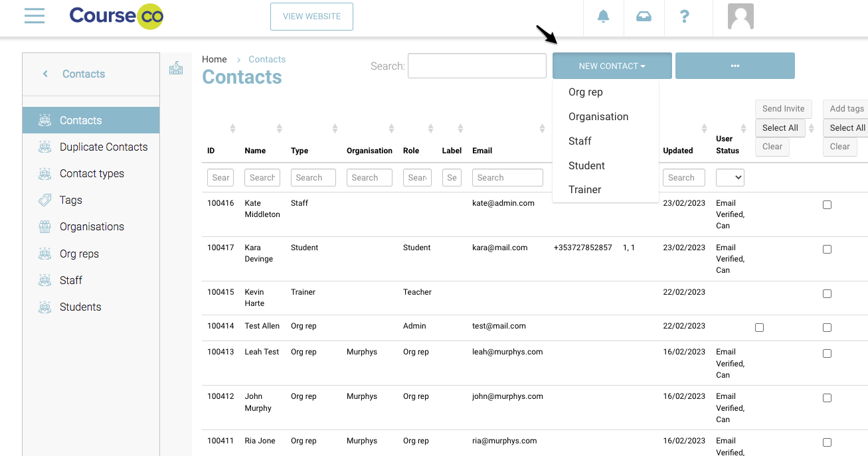The height and width of the screenshot is (456, 868).
Task: Check the send invite box for Test Allen
Action: tap(759, 327)
